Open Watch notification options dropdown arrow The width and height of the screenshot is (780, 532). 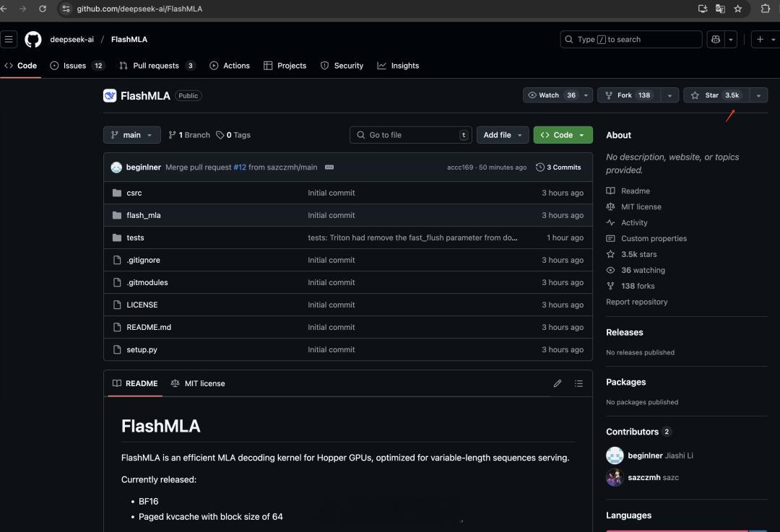click(586, 95)
